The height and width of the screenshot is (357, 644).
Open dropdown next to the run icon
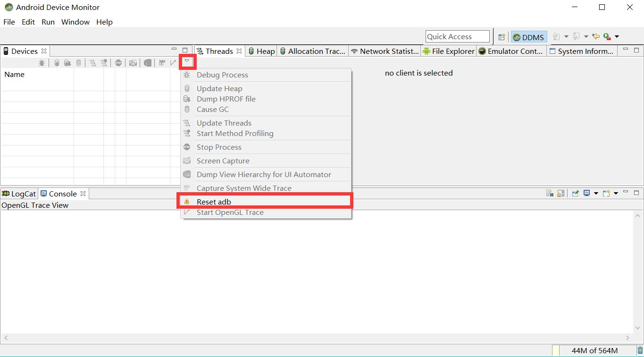[x=617, y=37]
